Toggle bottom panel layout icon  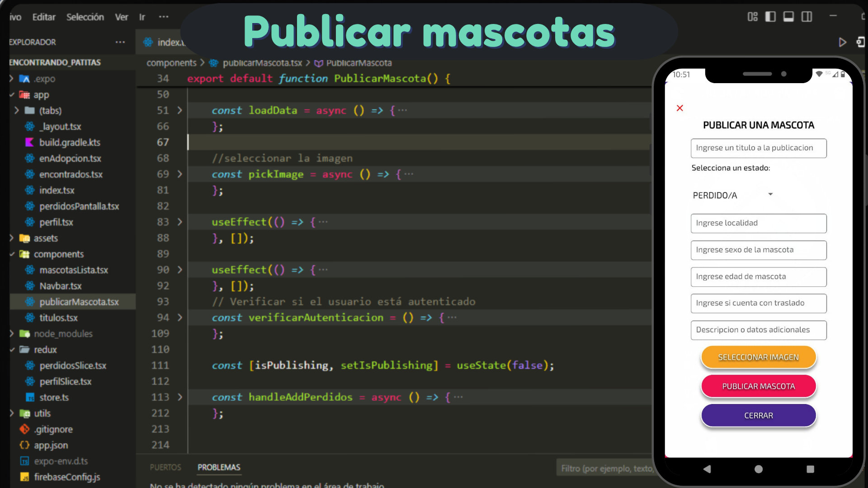pyautogui.click(x=788, y=17)
